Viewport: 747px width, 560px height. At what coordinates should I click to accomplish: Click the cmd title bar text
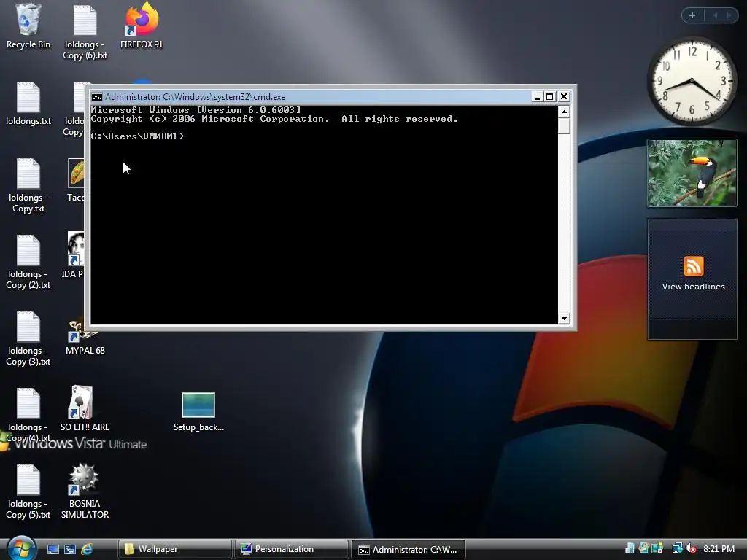195,97
